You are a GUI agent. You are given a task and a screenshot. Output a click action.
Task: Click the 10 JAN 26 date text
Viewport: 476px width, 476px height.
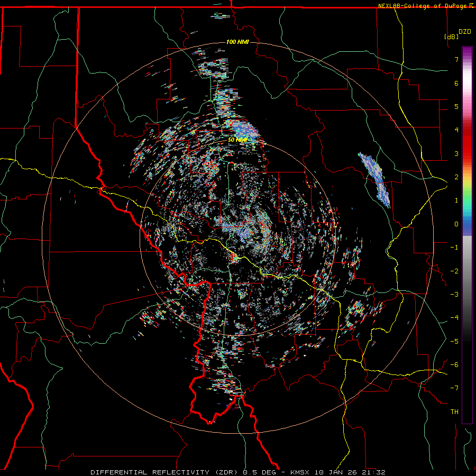coord(335,472)
